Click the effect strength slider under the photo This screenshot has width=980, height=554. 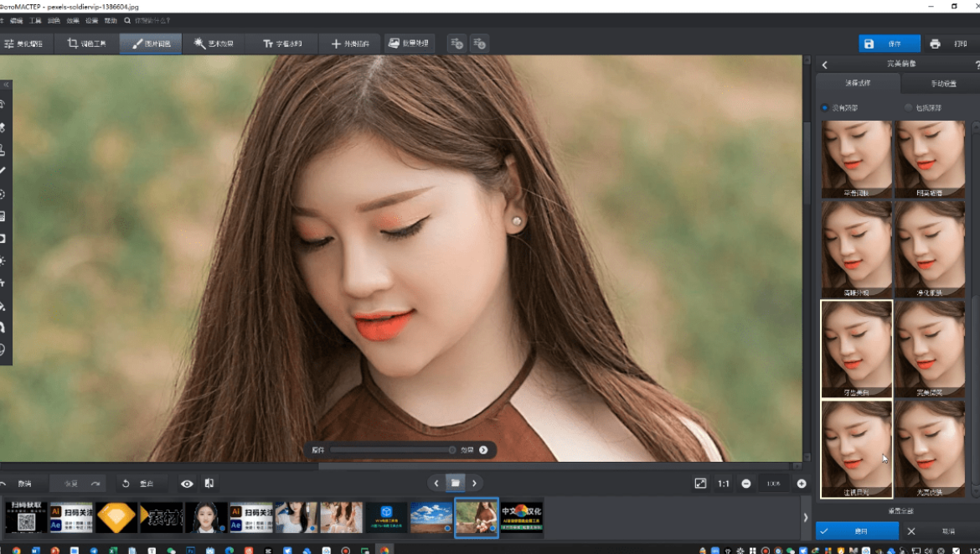391,450
